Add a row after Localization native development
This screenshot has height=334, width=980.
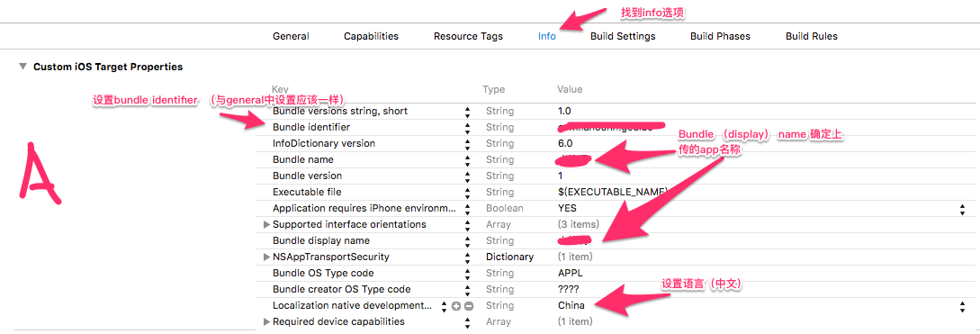point(456,306)
